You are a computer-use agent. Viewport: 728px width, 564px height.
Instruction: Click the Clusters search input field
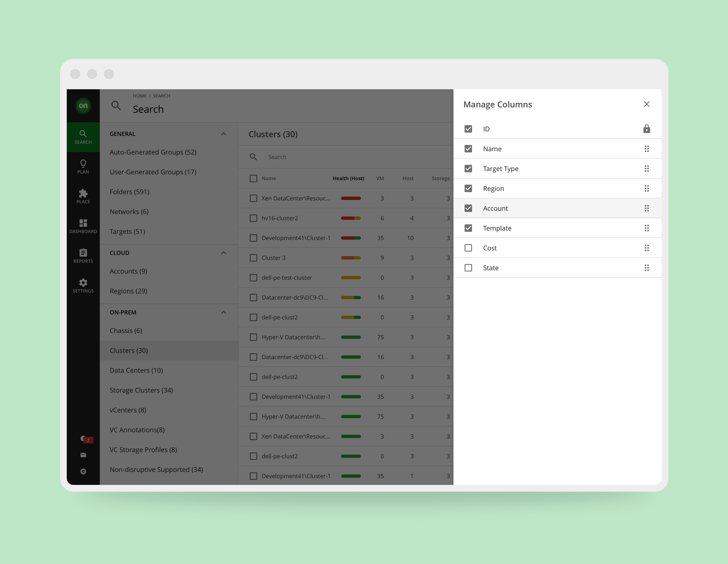click(346, 157)
